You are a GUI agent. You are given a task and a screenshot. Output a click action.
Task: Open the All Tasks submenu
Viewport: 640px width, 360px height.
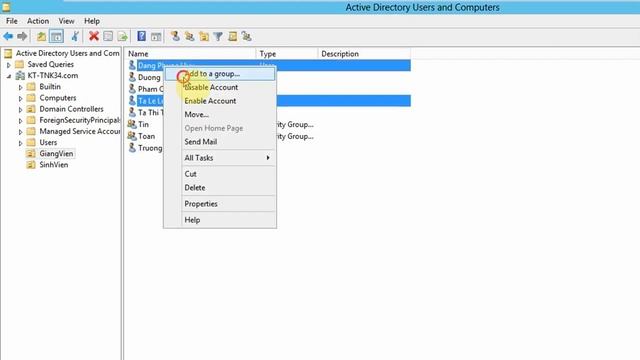pyautogui.click(x=220, y=158)
